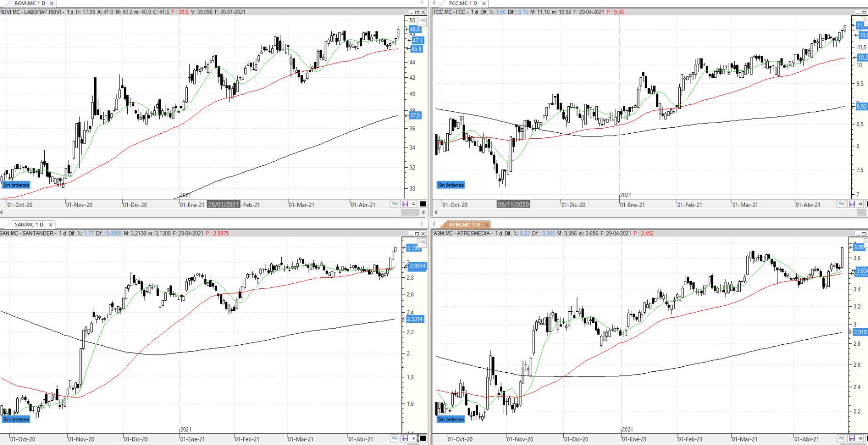Click the indicators wave icon in ROVI chart
Screen dimensions: 868x445
pyautogui.click(x=395, y=204)
